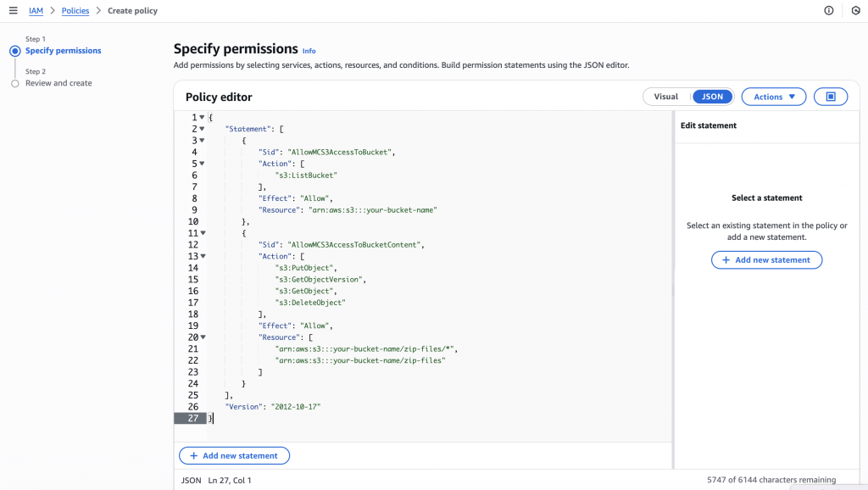Collapse Action fold arrow at line 13

pos(203,256)
